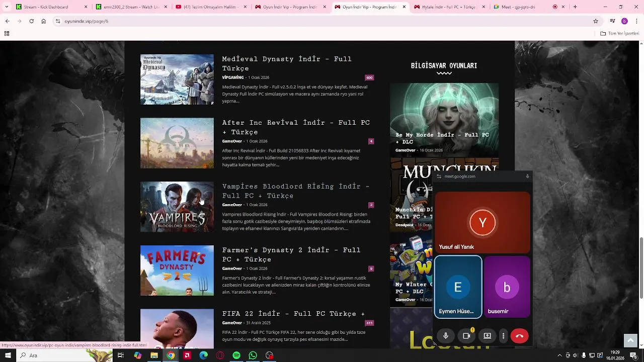Screen dimensions: 644x362
Task: Open Copilot from the taskbar
Action: coord(137,355)
